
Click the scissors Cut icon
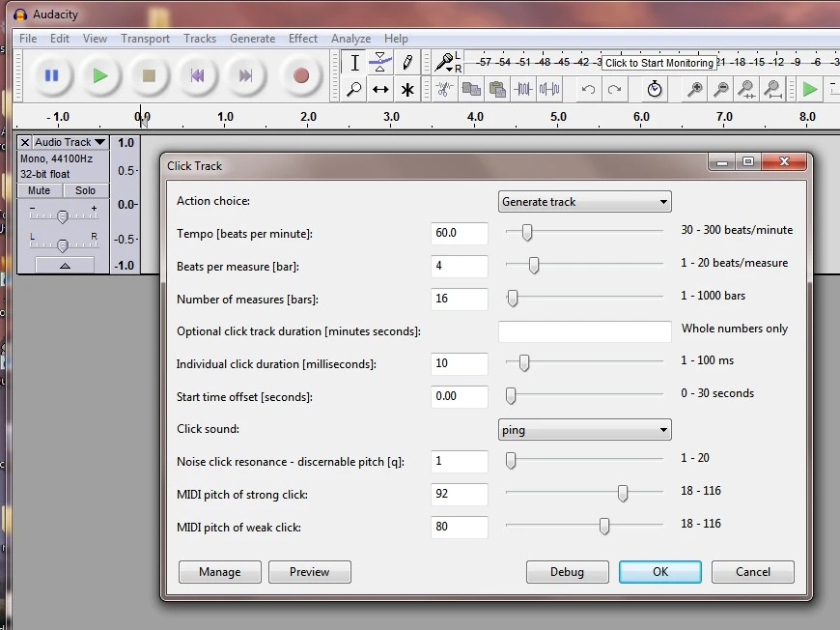443,89
